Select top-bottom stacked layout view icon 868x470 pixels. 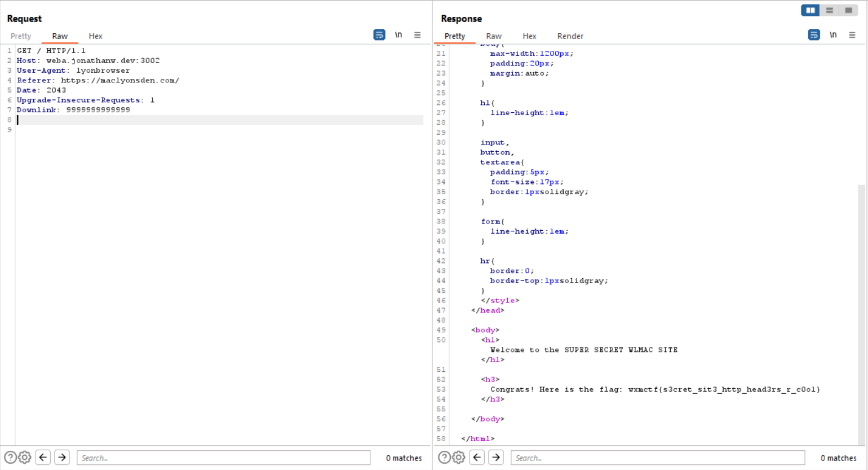(830, 10)
